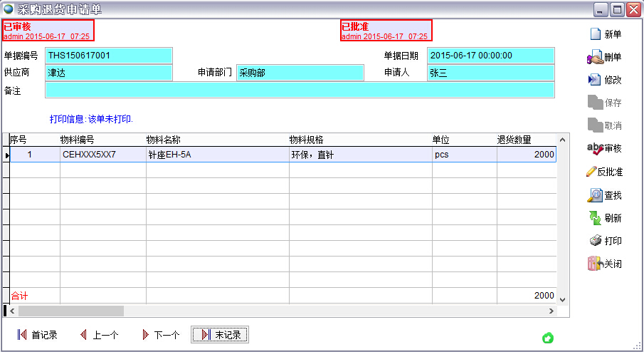Viewport: 644px width, 352px height.
Task: Print the document using 打印 icon
Action: tap(595, 241)
